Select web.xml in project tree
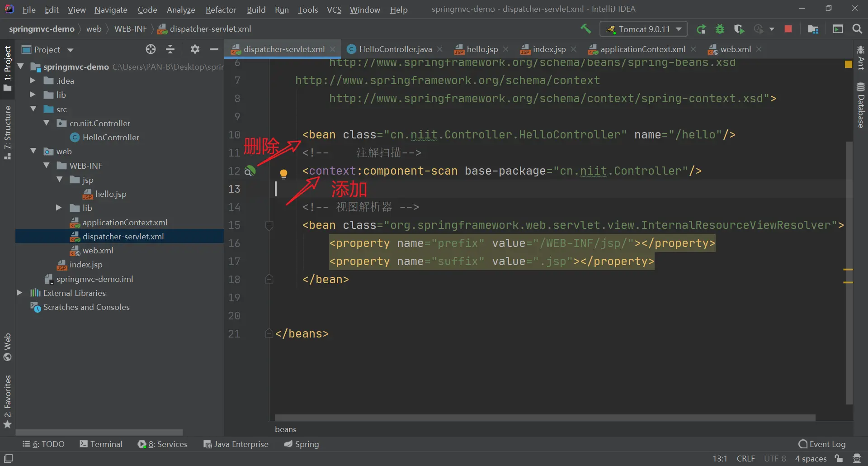The image size is (868, 466). click(98, 251)
